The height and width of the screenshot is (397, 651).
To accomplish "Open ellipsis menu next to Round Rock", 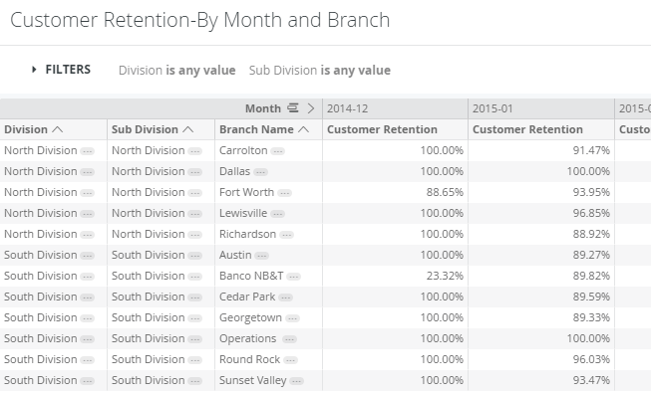I will click(291, 360).
